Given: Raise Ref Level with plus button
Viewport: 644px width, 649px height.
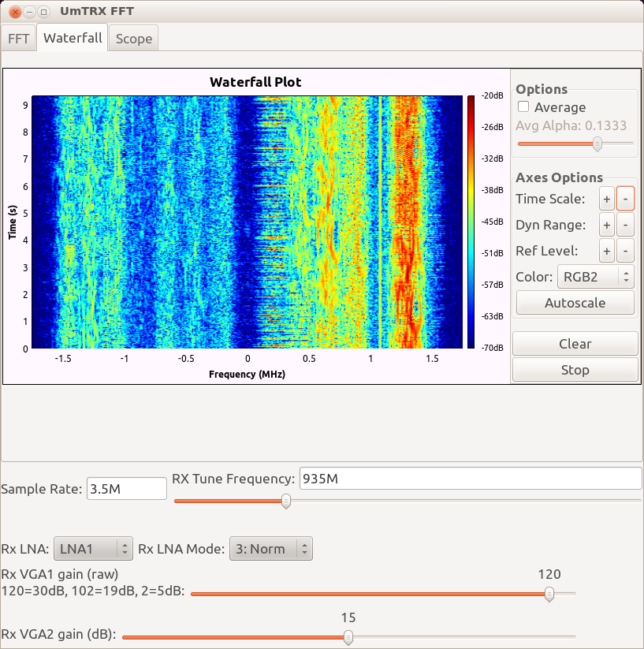Looking at the screenshot, I should [x=607, y=251].
